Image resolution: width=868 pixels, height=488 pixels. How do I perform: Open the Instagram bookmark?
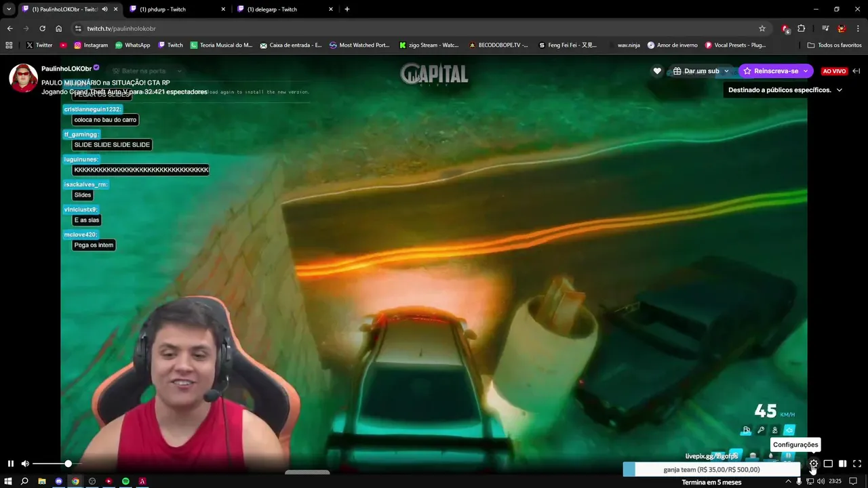[91, 45]
